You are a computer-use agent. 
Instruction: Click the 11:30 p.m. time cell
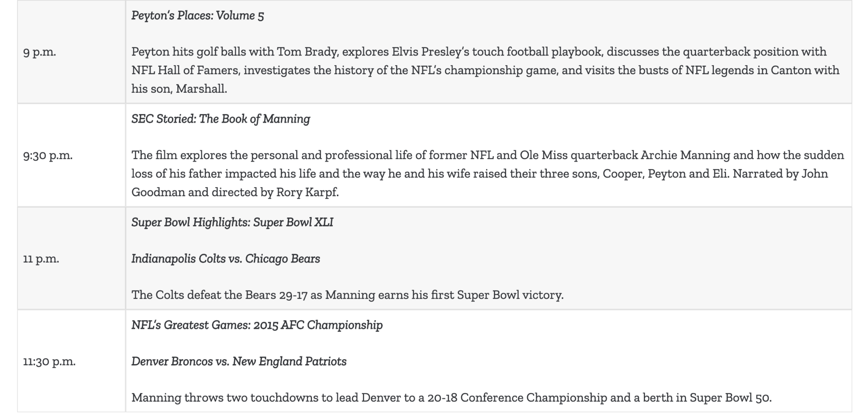point(71,361)
